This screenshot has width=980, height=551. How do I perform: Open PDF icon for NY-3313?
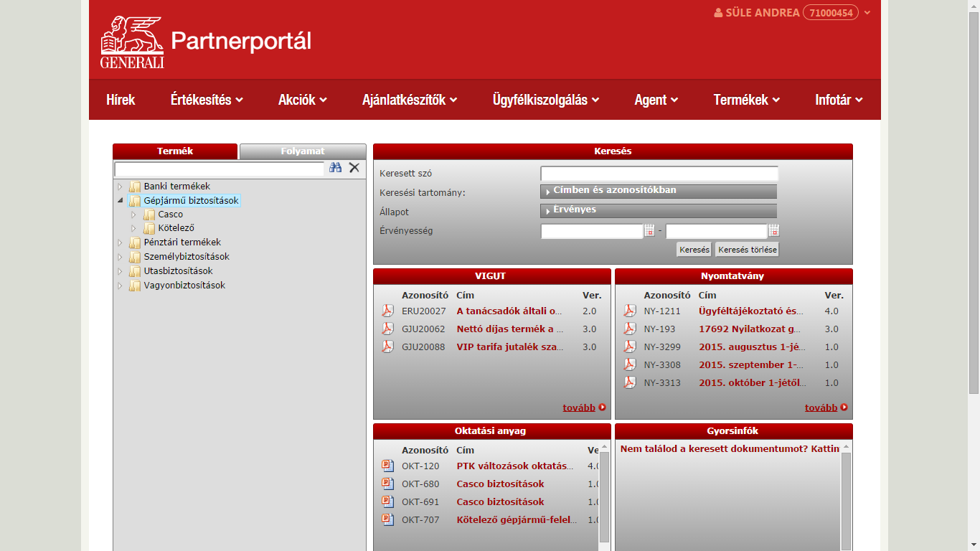click(x=629, y=382)
